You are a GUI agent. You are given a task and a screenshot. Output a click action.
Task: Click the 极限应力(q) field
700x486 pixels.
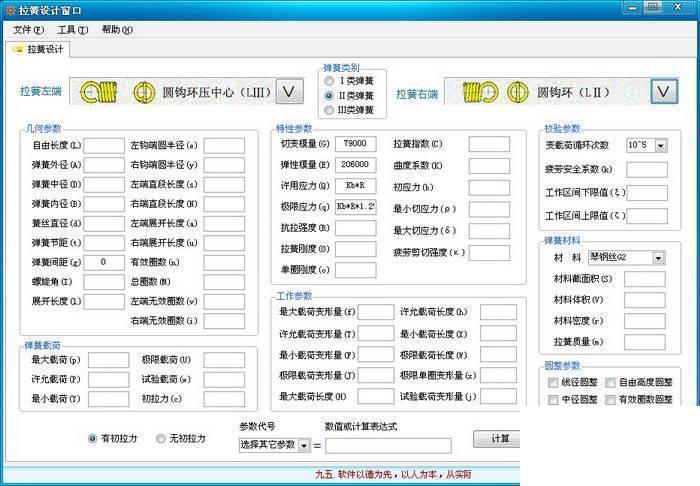[x=355, y=207]
